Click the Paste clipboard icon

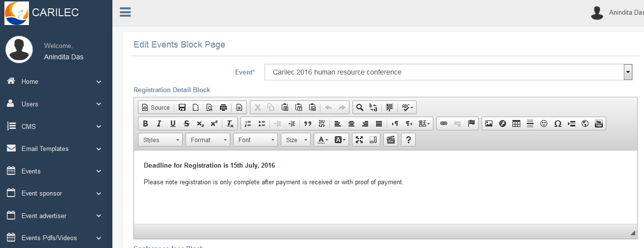[x=285, y=107]
